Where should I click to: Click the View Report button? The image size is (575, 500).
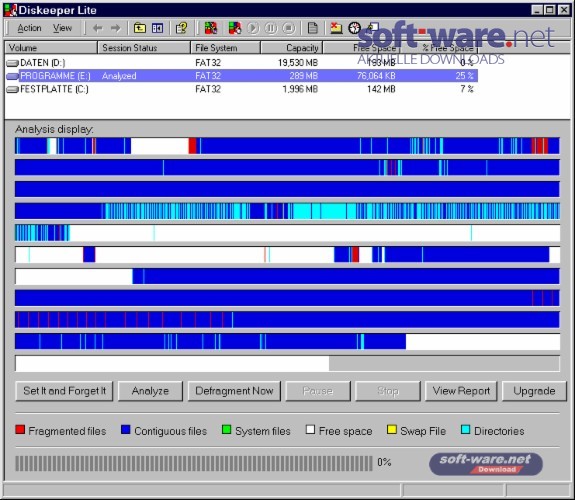coord(461,391)
